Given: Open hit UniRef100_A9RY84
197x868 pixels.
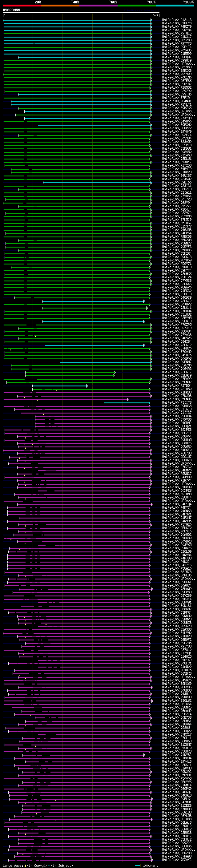Looking at the screenshot, I should 177,30.
